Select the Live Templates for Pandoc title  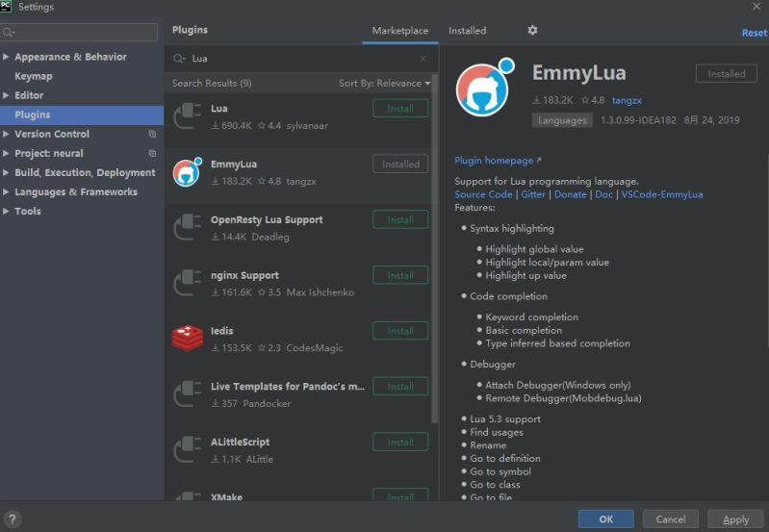pos(288,387)
